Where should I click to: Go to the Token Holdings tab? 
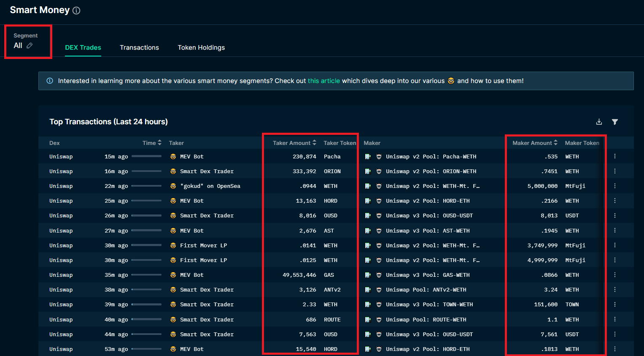[x=201, y=48]
